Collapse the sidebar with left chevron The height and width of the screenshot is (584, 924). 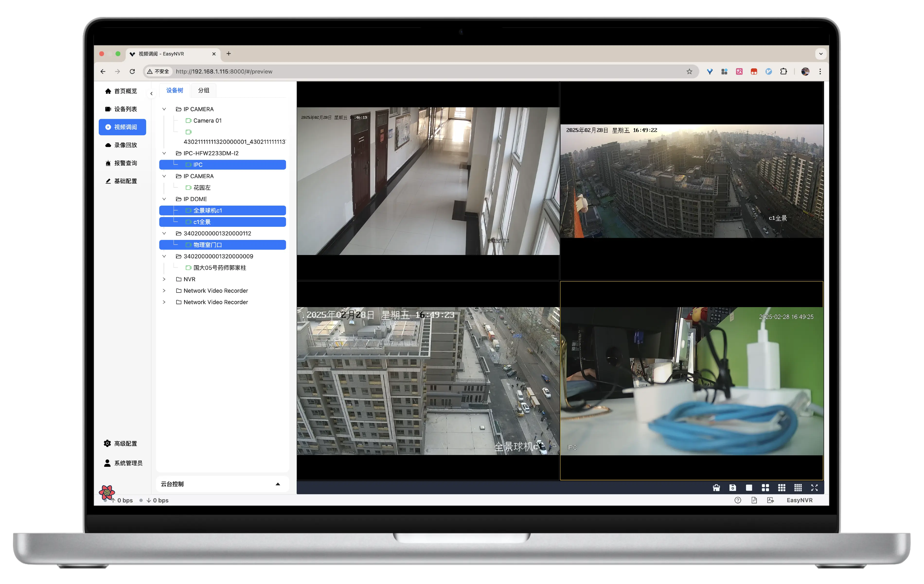[x=151, y=93]
